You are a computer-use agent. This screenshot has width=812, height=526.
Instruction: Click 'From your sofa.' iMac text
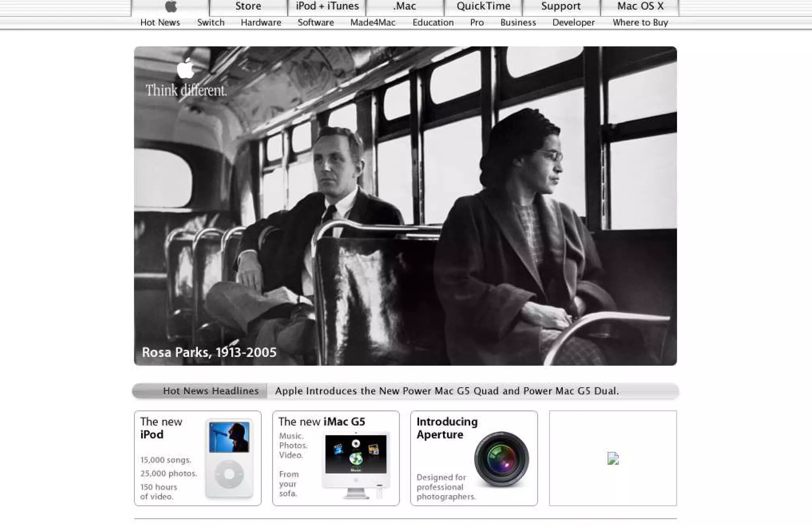289,484
